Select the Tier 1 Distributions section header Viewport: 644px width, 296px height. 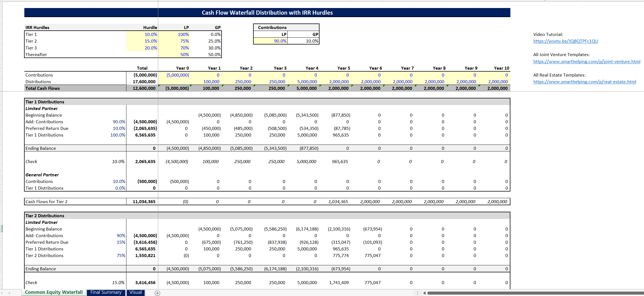[267, 102]
